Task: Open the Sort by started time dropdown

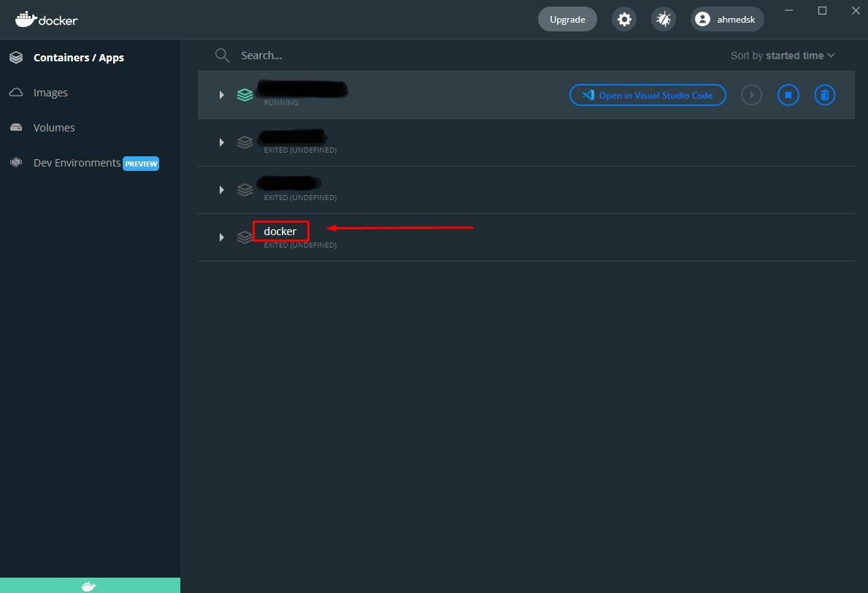Action: click(x=783, y=56)
